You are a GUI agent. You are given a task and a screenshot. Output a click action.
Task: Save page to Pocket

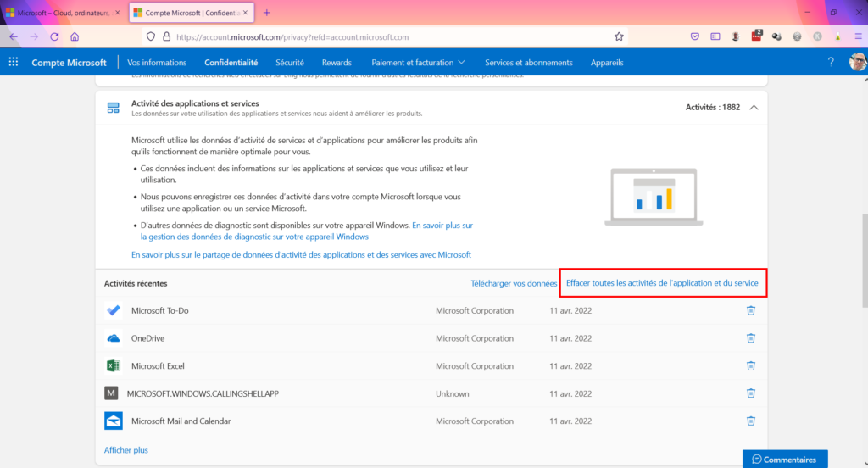(695, 36)
